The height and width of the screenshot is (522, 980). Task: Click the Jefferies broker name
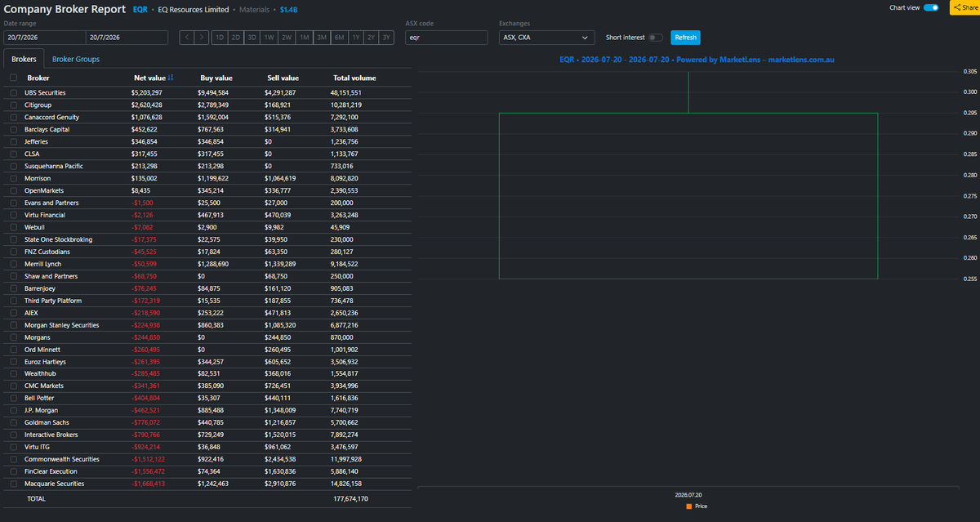pyautogui.click(x=36, y=142)
